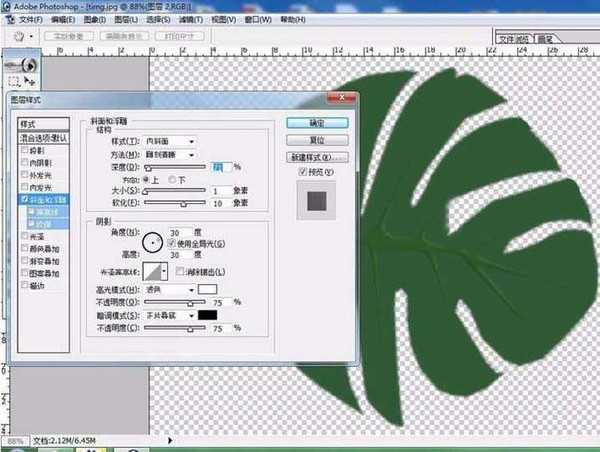
Task: Toggle 使用全局光 (Use Global Light) checkbox
Action: (x=174, y=243)
